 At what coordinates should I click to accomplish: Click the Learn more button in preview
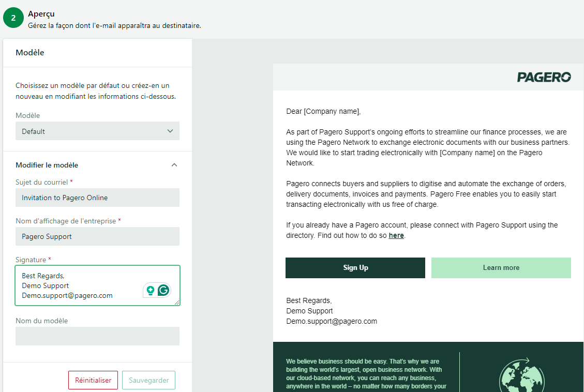pos(501,268)
